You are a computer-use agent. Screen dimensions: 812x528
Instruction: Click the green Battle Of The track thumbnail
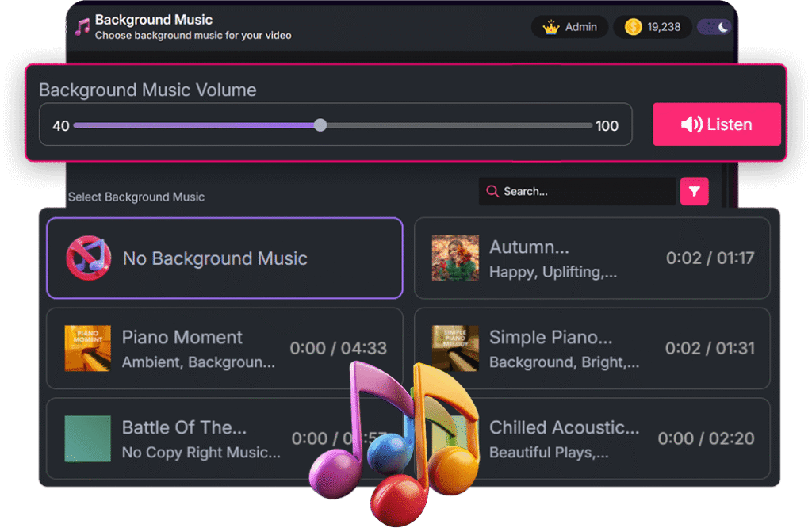pyautogui.click(x=87, y=438)
